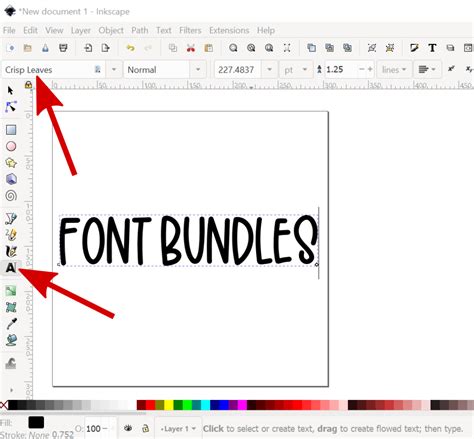Increase line spacing with plus button

point(370,69)
